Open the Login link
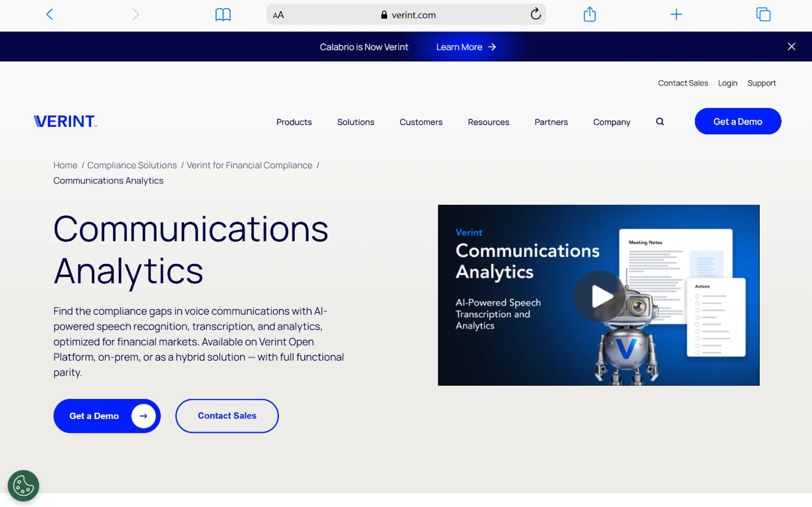812x507 pixels. [727, 83]
